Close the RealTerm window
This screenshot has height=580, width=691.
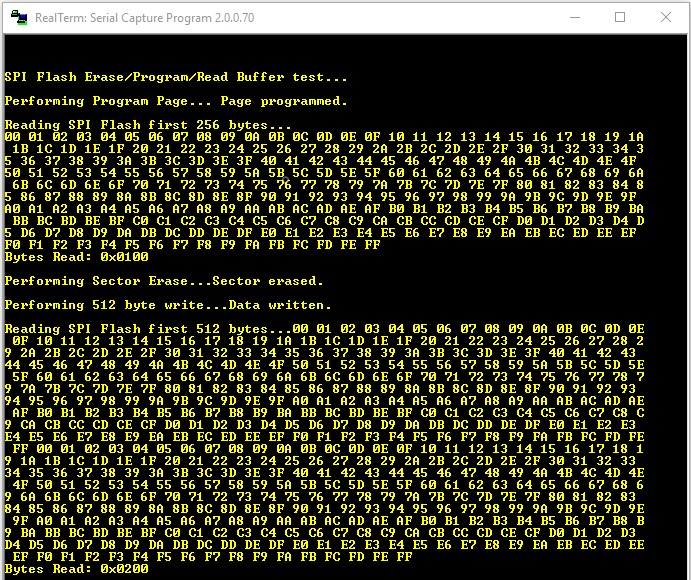point(665,18)
